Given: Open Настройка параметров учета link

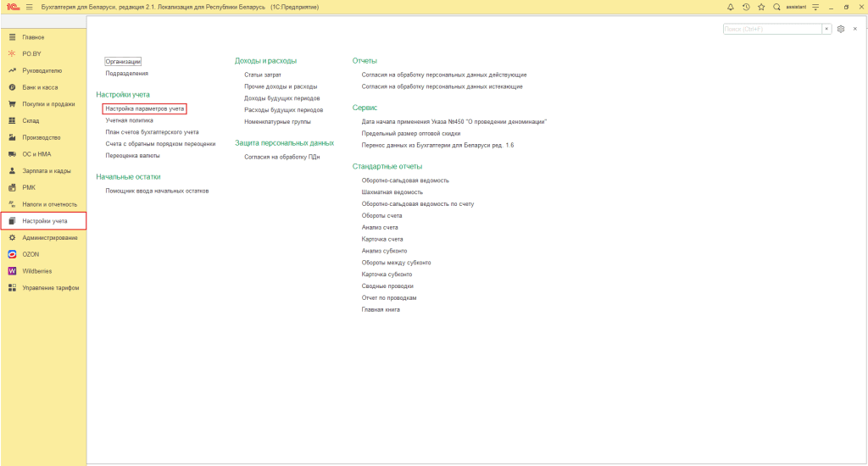Looking at the screenshot, I should tap(144, 108).
